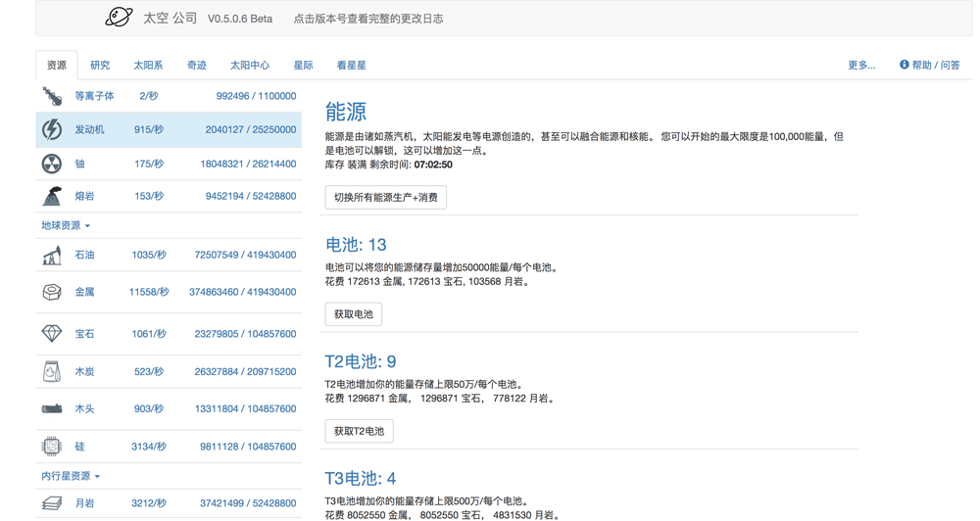
Task: Select the 熔岩 resource name
Action: coord(84,196)
